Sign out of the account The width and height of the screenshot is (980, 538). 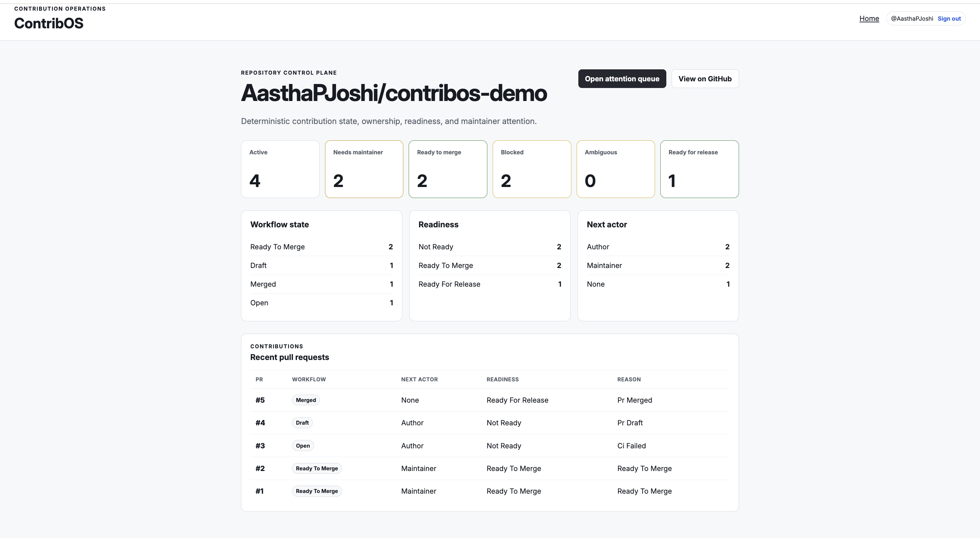point(949,19)
